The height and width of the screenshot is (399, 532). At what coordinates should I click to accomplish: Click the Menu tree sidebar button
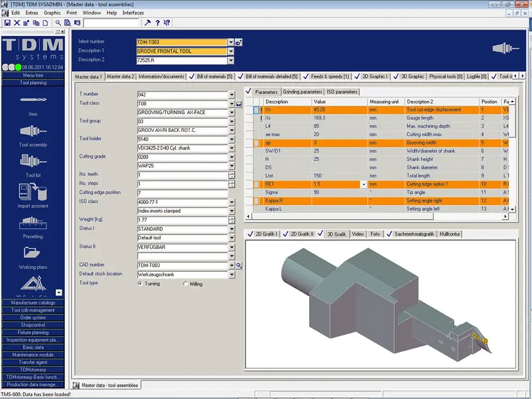point(33,76)
